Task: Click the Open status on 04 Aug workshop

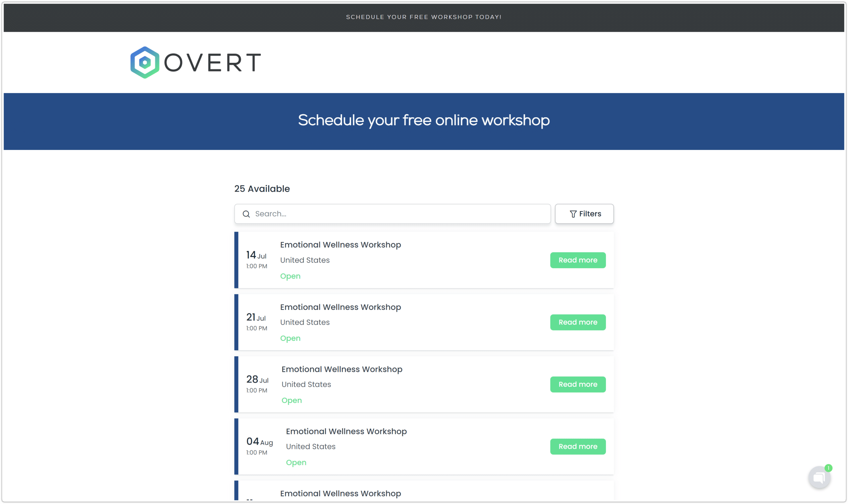Action: coord(296,463)
